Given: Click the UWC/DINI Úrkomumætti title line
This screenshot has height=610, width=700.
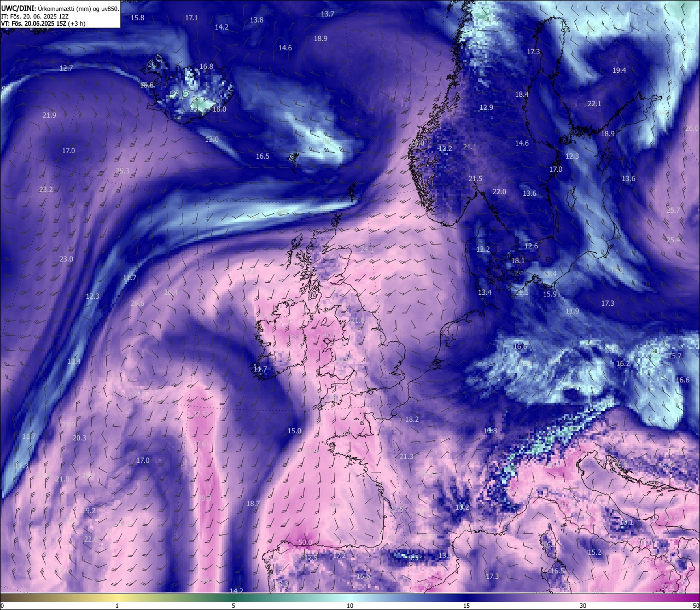Looking at the screenshot, I should [60, 8].
